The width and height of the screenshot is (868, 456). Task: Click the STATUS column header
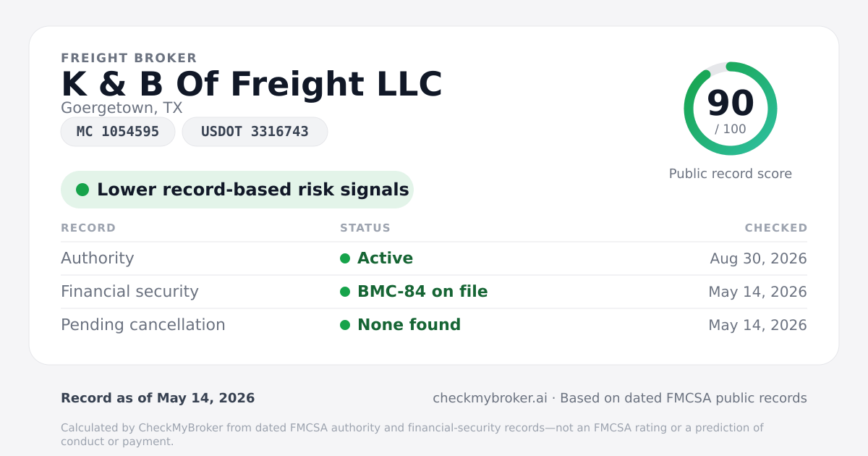tap(365, 228)
